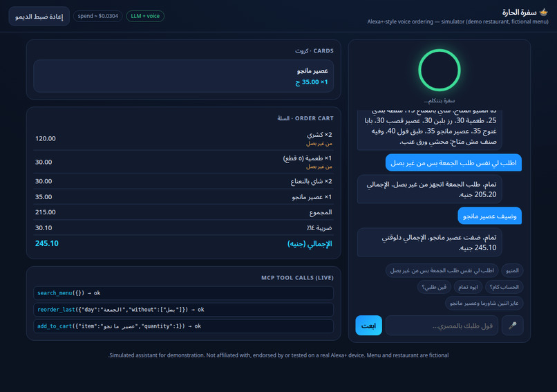The height and width of the screenshot is (392, 557).
Task: Select the المنيو suggestion chip
Action: tap(512, 270)
